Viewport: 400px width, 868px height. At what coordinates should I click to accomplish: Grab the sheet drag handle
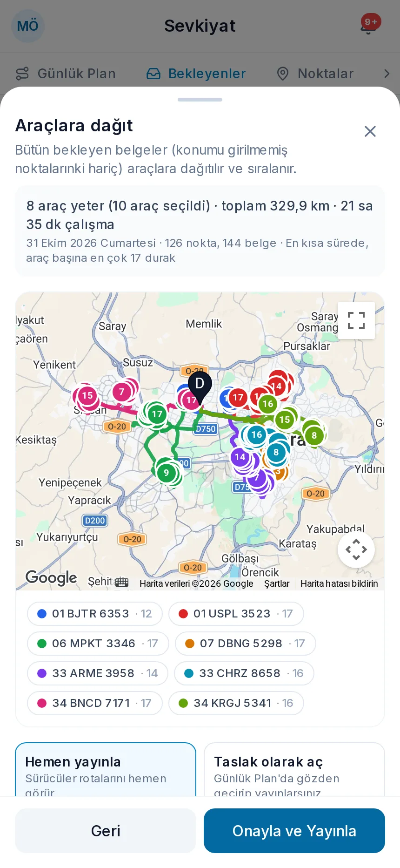(x=200, y=100)
